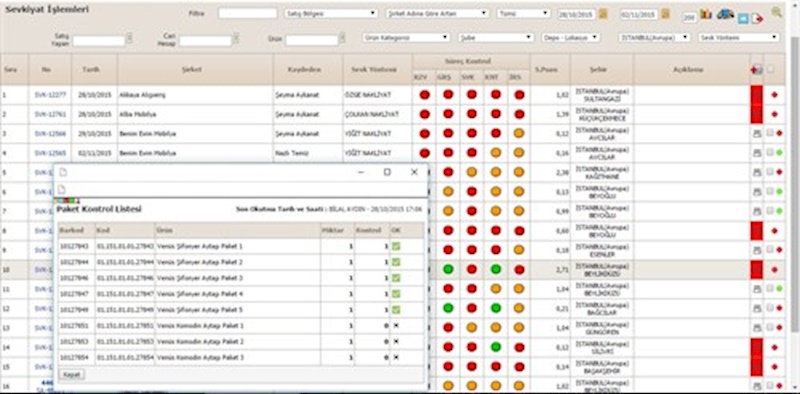This screenshot has height=394, width=800.
Task: Open the Tümü dropdown
Action: pyautogui.click(x=523, y=14)
